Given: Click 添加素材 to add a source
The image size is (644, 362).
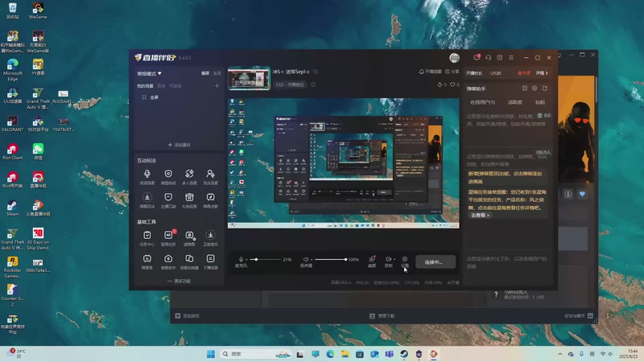Looking at the screenshot, I should click(x=180, y=145).
